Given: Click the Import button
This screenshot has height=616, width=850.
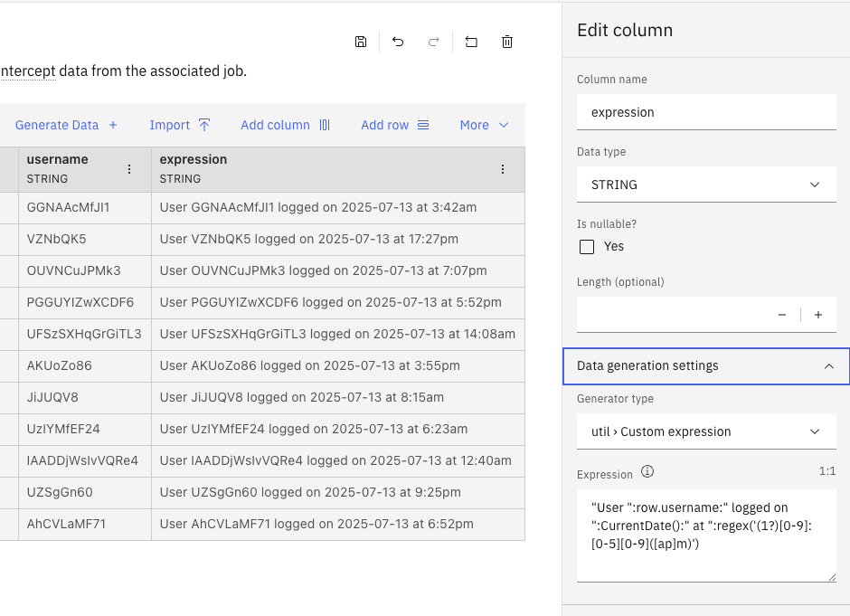Looking at the screenshot, I should (x=179, y=125).
